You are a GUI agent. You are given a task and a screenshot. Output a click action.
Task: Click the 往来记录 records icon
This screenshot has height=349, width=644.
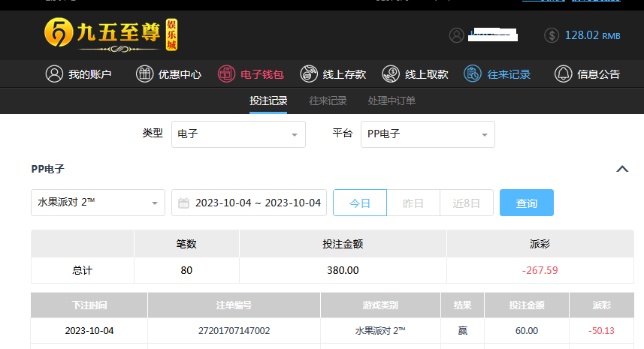click(x=473, y=74)
